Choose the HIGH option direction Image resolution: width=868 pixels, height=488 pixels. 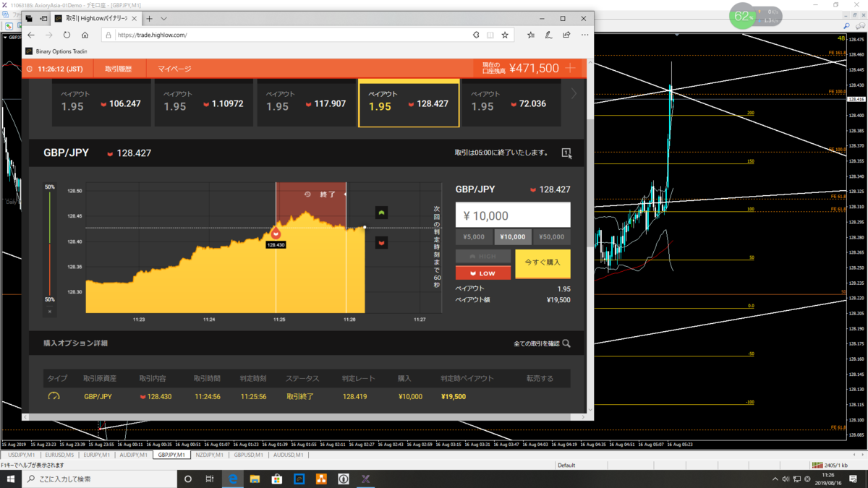pos(483,257)
